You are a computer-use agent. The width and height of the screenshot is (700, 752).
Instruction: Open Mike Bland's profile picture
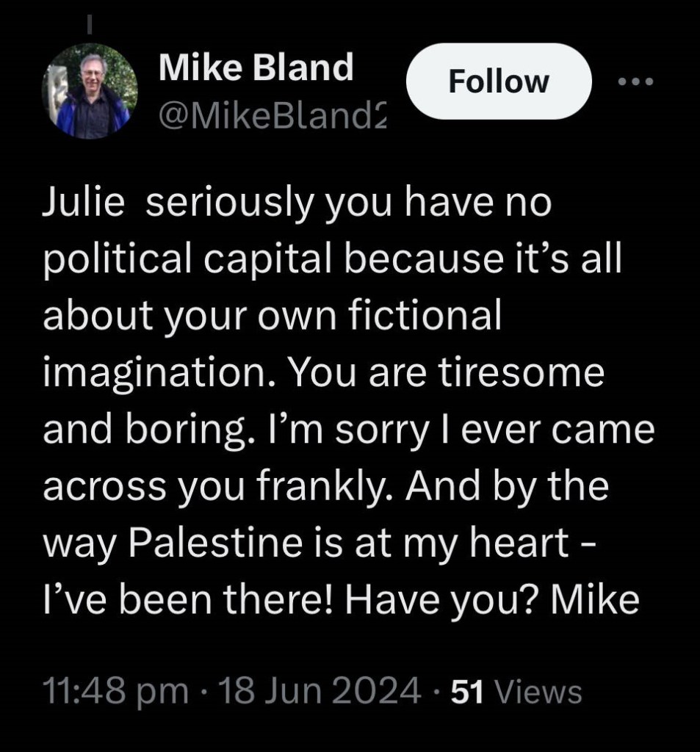tap(91, 91)
